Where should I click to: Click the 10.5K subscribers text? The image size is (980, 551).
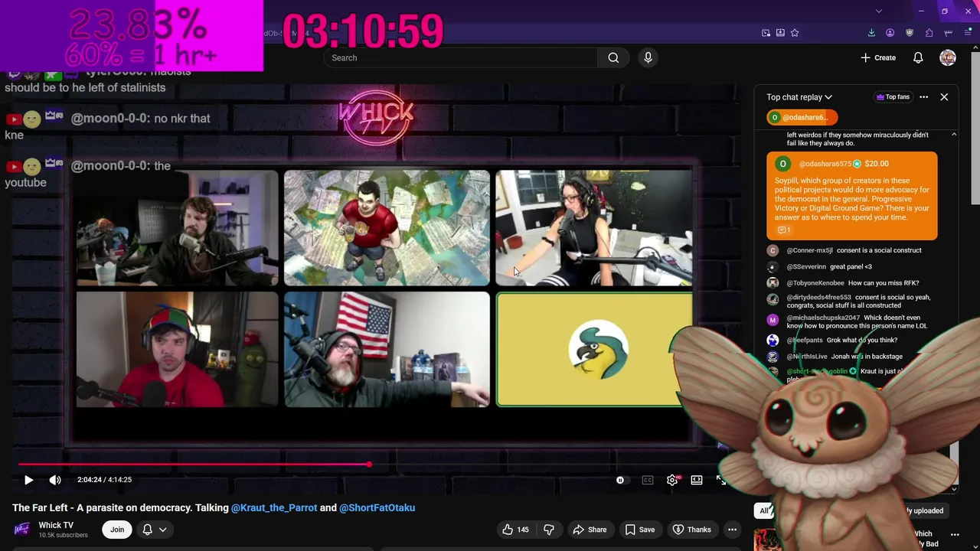tap(63, 535)
